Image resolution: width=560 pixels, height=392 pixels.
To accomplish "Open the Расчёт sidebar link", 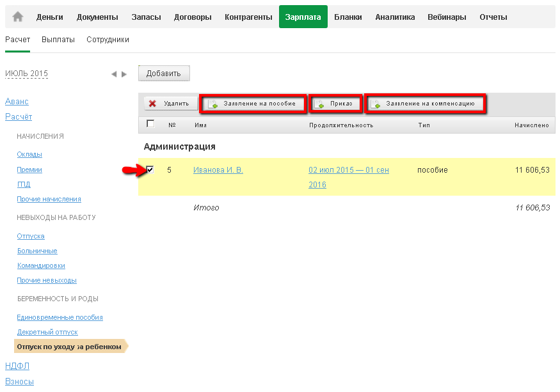I will (19, 117).
